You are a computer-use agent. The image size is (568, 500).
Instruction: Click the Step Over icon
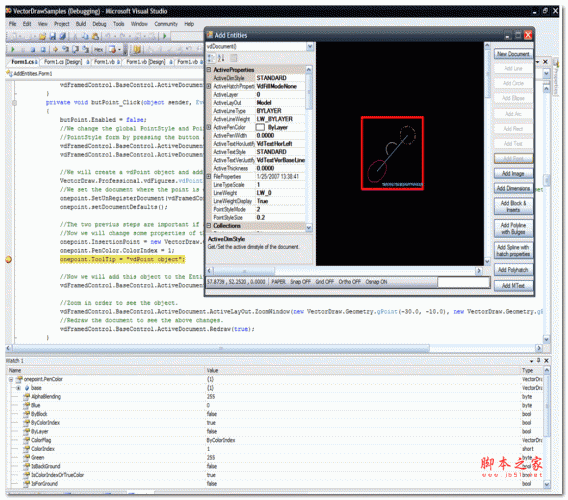[x=75, y=49]
